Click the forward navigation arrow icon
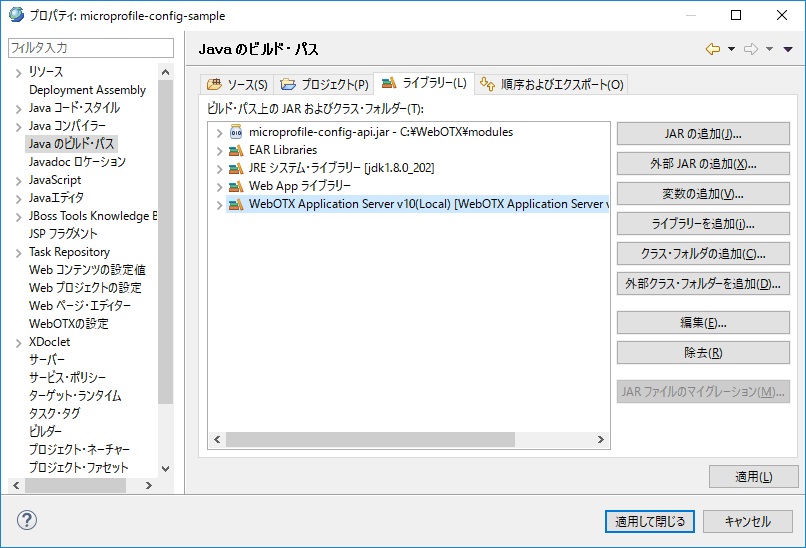The height and width of the screenshot is (548, 806). coord(751,49)
